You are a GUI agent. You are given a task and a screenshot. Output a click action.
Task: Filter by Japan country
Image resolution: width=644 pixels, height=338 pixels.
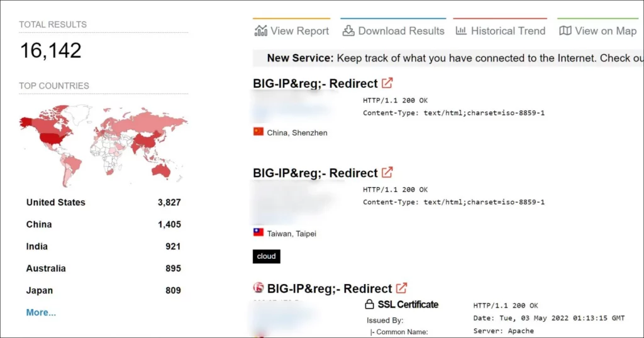pos(40,290)
